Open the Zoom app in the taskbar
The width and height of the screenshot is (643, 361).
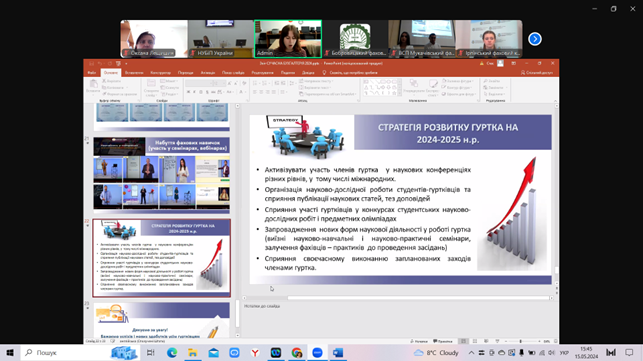(317, 352)
